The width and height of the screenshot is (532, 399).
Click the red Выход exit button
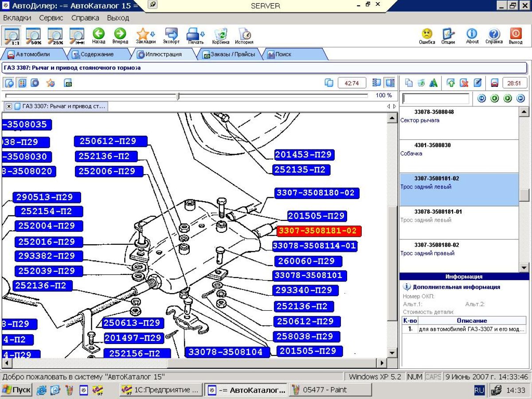pos(516,36)
